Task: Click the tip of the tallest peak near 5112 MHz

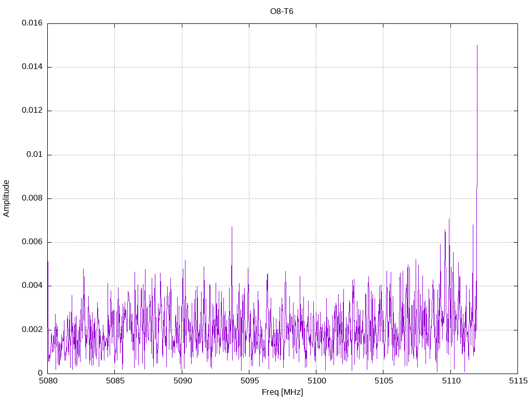Action: [477, 45]
